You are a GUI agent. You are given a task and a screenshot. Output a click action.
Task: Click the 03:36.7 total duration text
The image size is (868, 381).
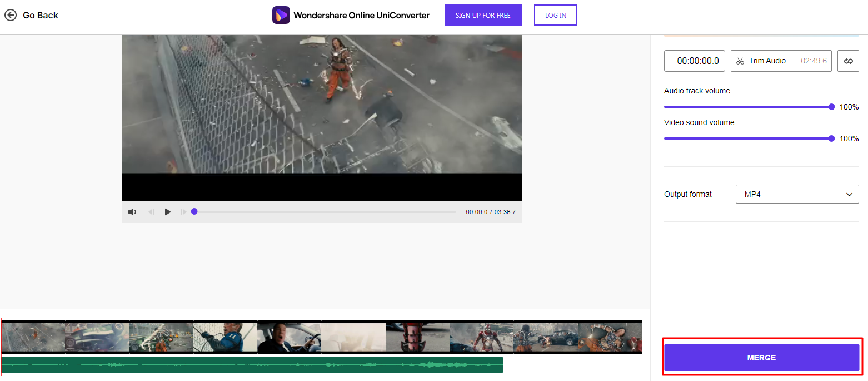click(x=505, y=212)
